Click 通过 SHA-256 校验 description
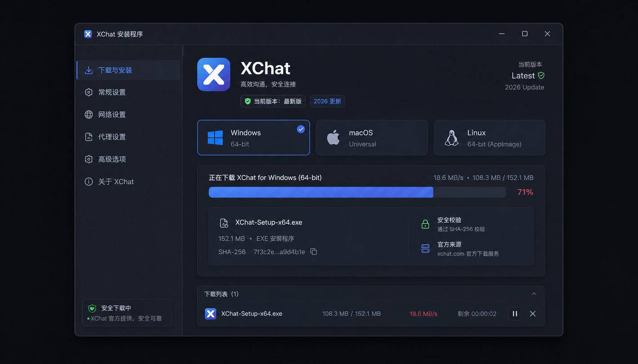 (461, 229)
